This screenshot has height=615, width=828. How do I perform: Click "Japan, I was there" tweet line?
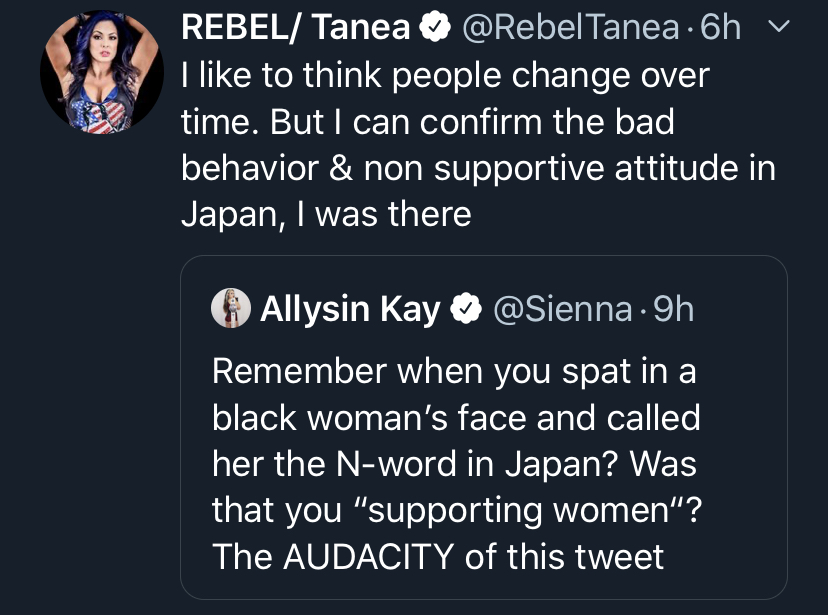(x=326, y=214)
